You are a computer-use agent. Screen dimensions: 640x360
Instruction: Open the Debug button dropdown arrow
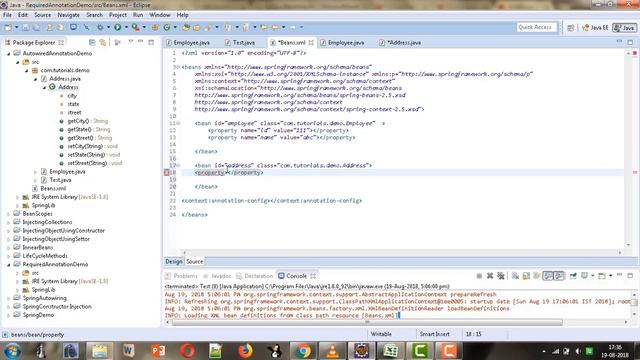tap(108, 27)
